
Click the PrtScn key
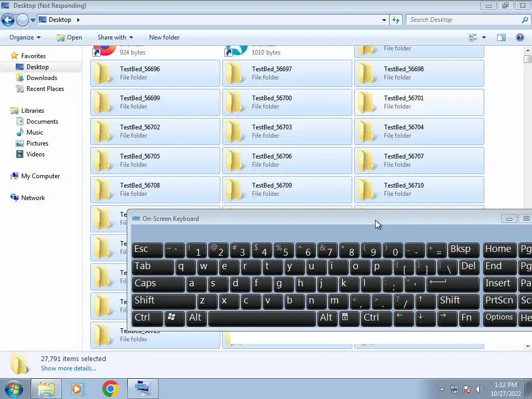[x=499, y=301]
